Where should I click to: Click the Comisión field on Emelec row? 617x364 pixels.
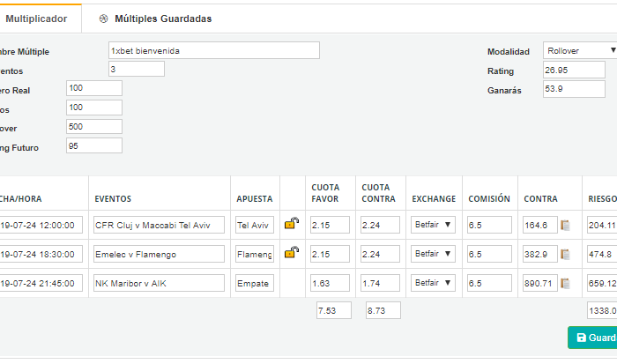[489, 254]
